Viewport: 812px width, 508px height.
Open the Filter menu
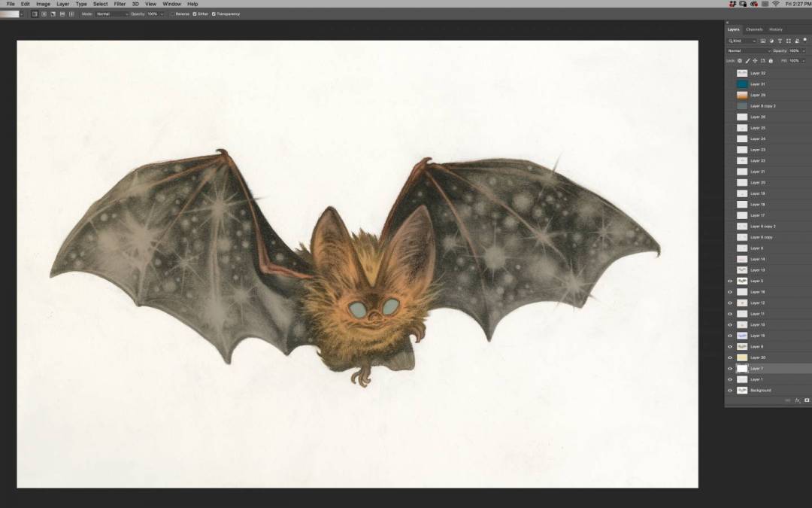tap(120, 4)
